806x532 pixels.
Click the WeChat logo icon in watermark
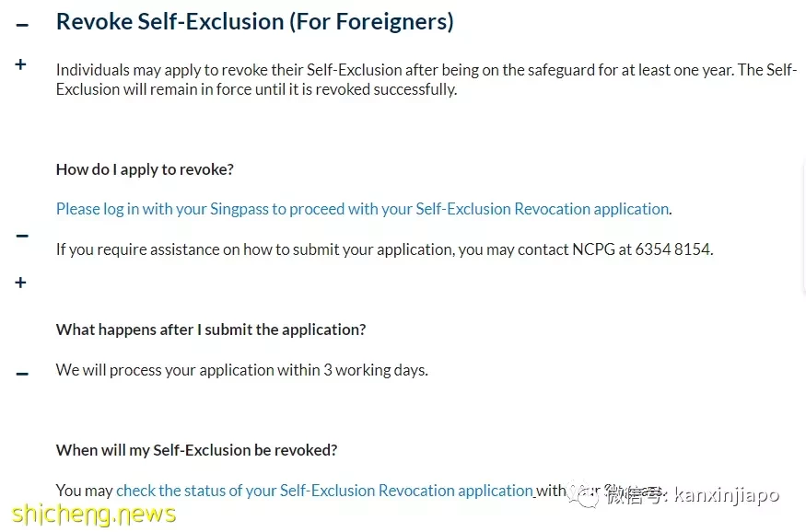coord(584,494)
